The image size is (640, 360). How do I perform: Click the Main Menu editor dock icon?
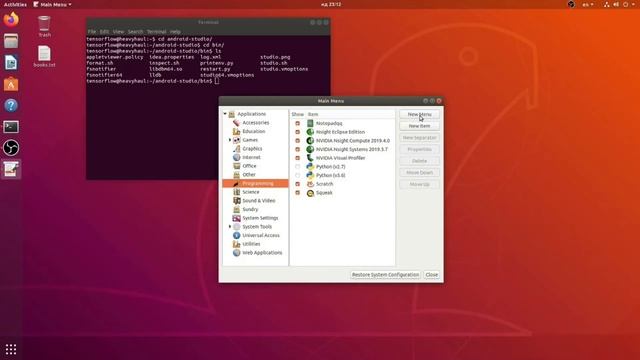[11, 169]
